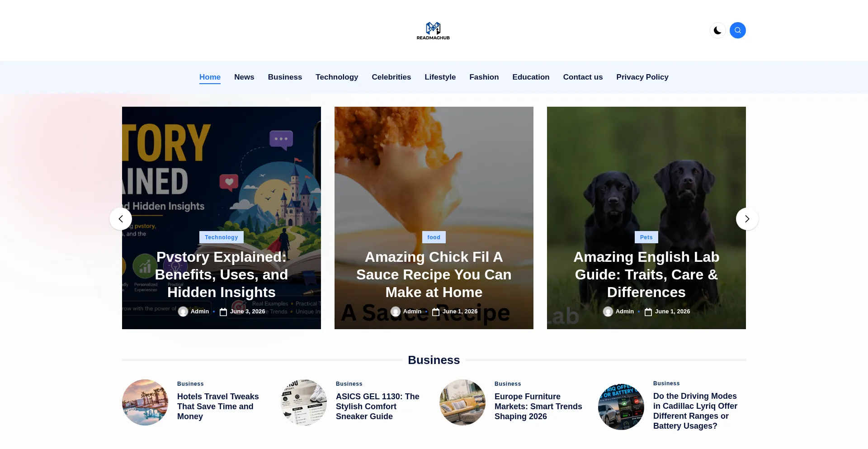Image resolution: width=868 pixels, height=449 pixels.
Task: Click Business label above Europe Furniture Markets
Action: [x=508, y=384]
